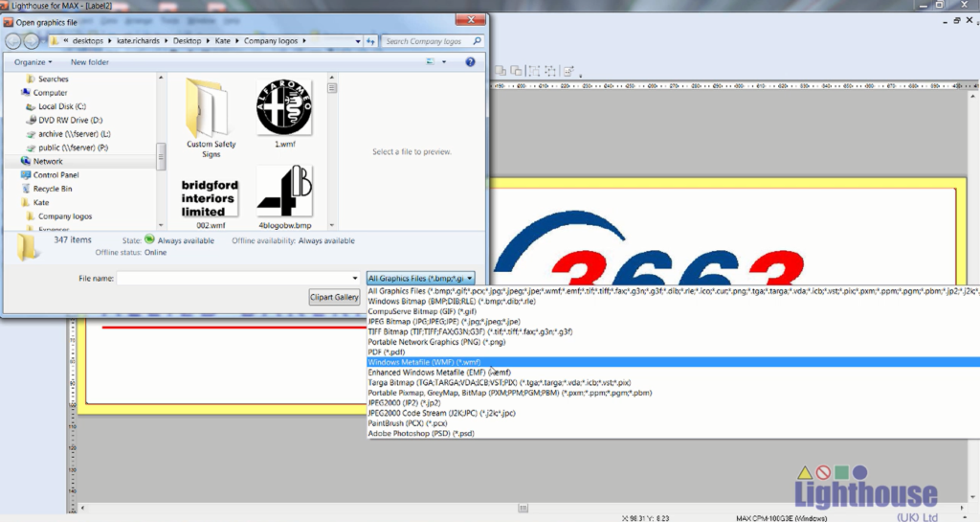This screenshot has height=522, width=980.
Task: Select Searches in the navigation pane
Action: click(54, 79)
